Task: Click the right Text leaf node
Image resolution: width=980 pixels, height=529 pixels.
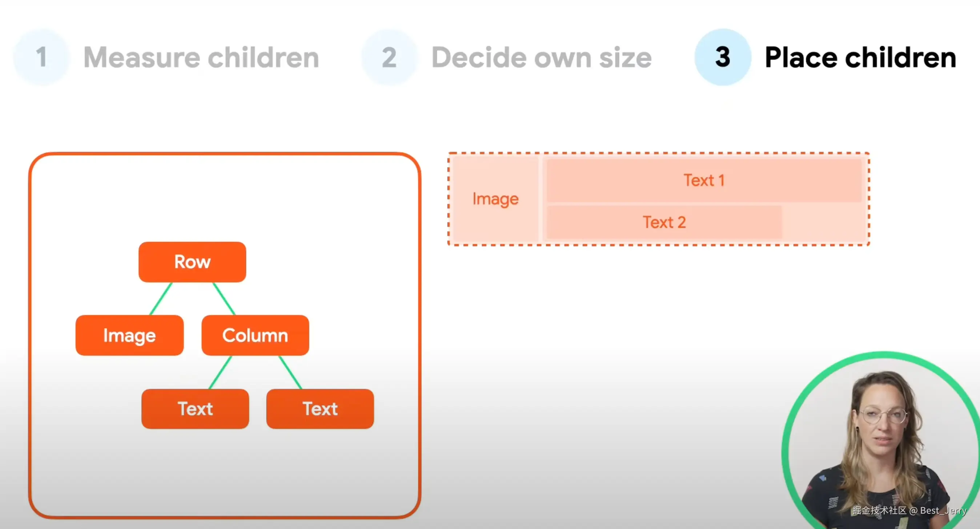Action: [x=320, y=409]
